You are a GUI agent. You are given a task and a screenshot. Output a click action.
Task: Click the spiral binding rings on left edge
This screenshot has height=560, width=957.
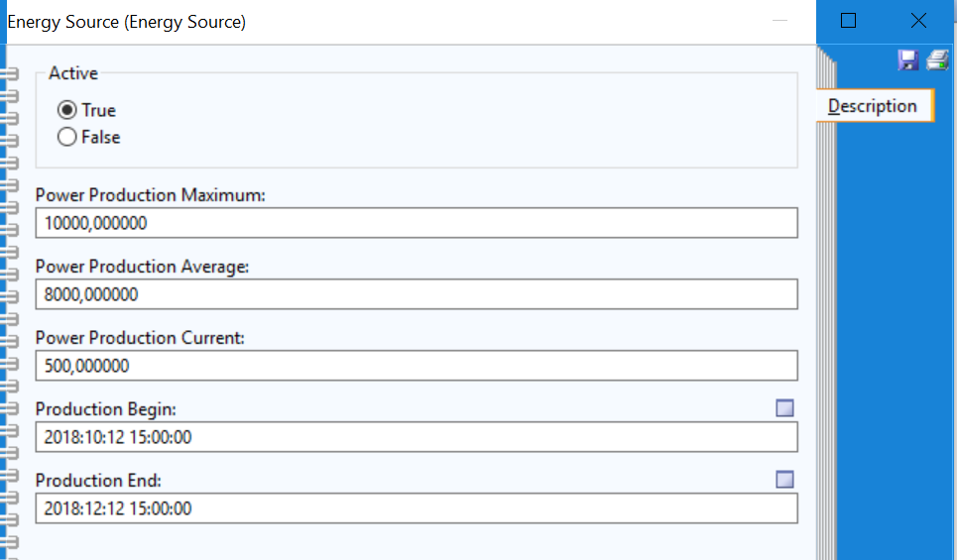point(9,305)
